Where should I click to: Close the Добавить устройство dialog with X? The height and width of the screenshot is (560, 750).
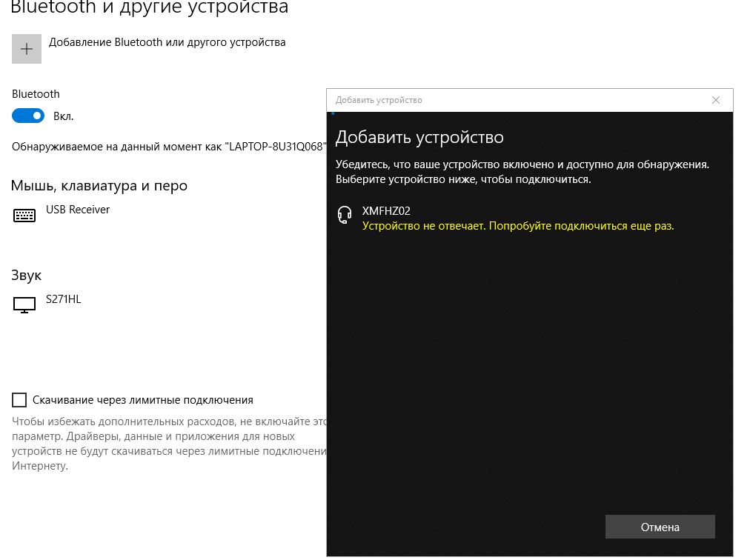point(715,100)
